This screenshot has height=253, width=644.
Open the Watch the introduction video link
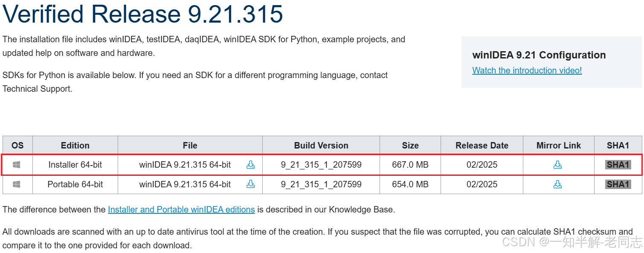527,70
